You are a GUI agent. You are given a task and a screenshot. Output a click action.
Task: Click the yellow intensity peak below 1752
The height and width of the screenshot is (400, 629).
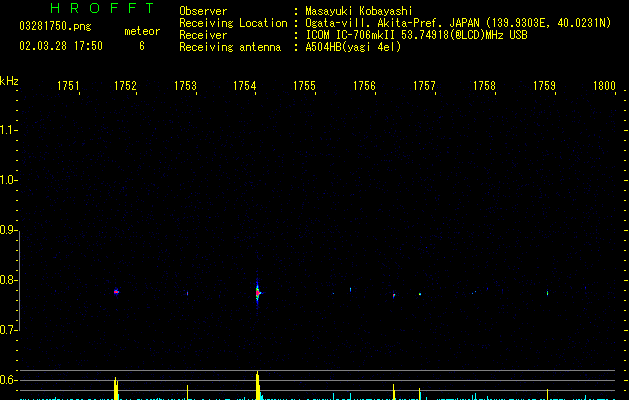click(116, 388)
